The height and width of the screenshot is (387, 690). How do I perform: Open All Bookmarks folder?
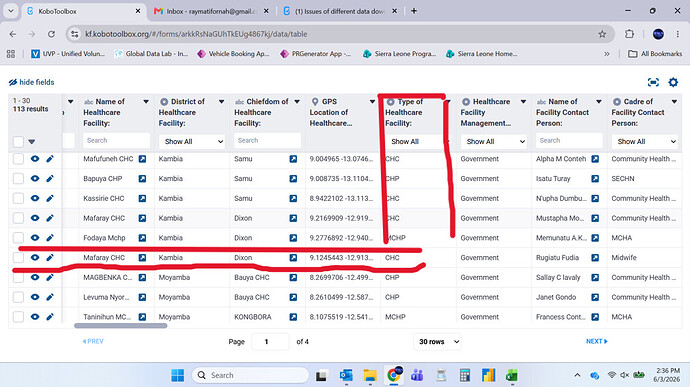coord(655,54)
